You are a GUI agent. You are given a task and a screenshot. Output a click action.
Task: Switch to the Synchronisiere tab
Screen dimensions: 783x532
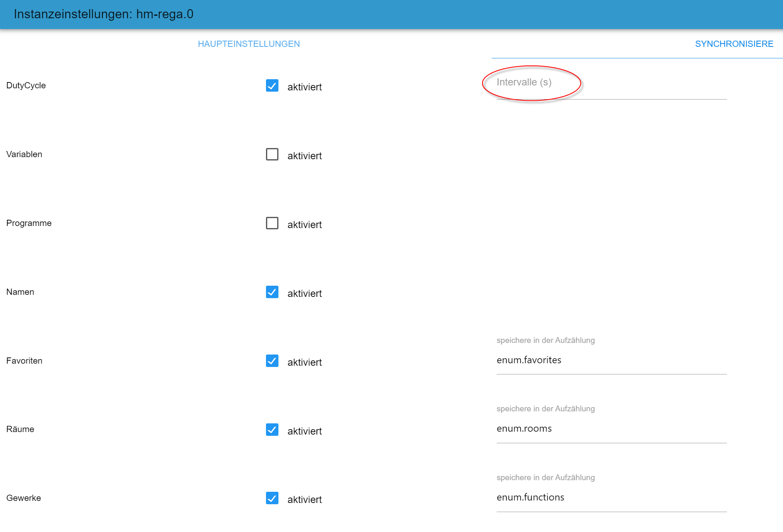pyautogui.click(x=734, y=44)
